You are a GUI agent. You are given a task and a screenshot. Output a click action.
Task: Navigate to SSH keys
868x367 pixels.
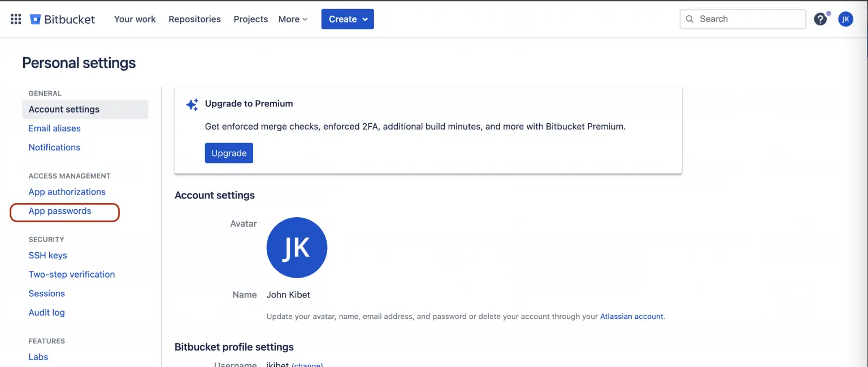[x=47, y=255]
